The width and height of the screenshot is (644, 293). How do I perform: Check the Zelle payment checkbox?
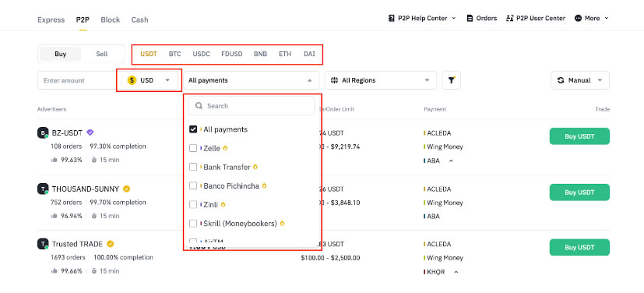point(193,148)
